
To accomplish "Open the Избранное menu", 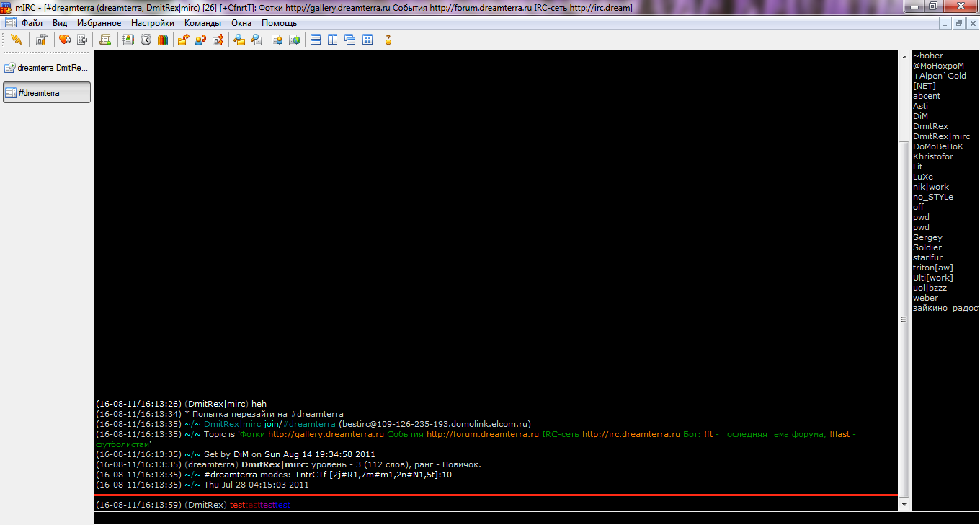I will (x=99, y=23).
